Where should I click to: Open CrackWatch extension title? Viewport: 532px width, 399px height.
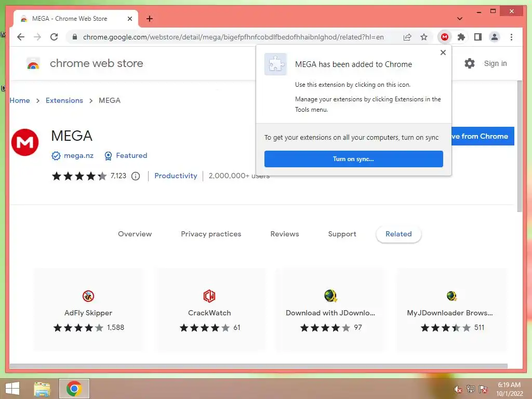pos(209,313)
